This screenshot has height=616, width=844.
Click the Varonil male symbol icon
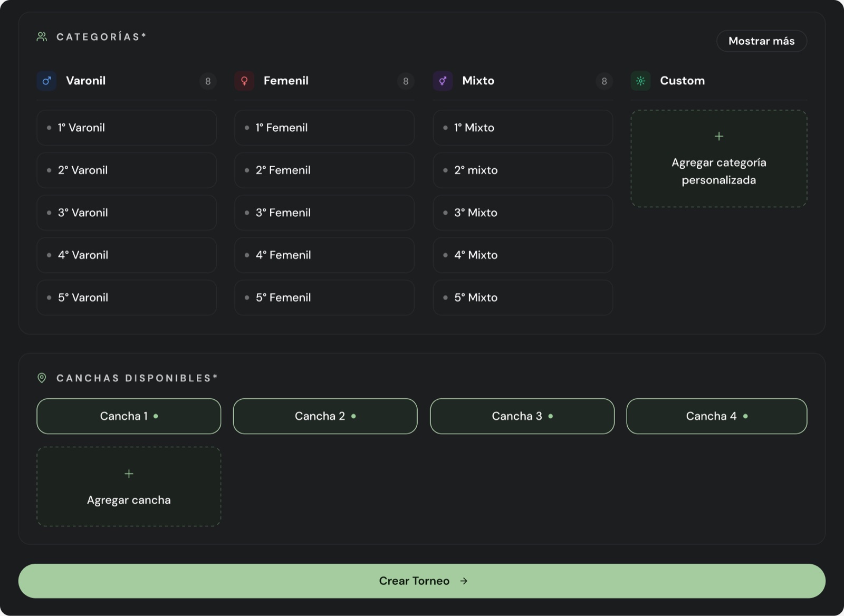point(46,81)
